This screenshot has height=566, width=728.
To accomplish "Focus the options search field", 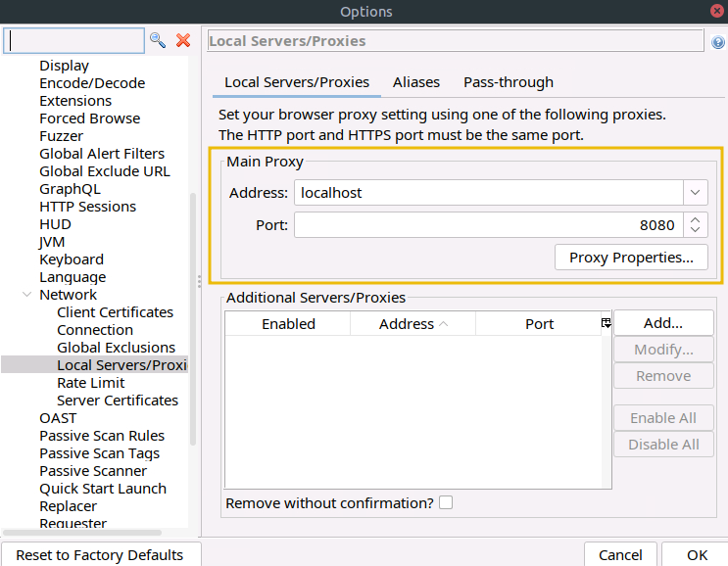I will point(74,41).
